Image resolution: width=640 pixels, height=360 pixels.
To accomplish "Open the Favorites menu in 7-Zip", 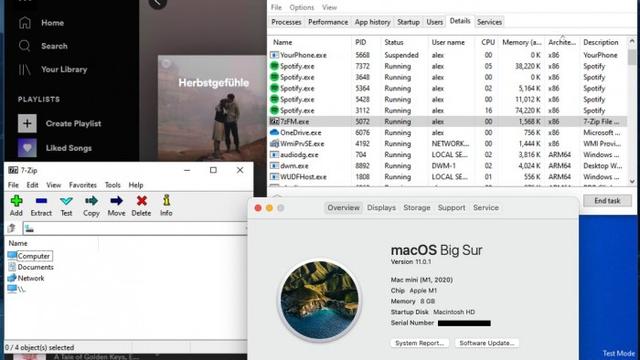I will tap(83, 185).
